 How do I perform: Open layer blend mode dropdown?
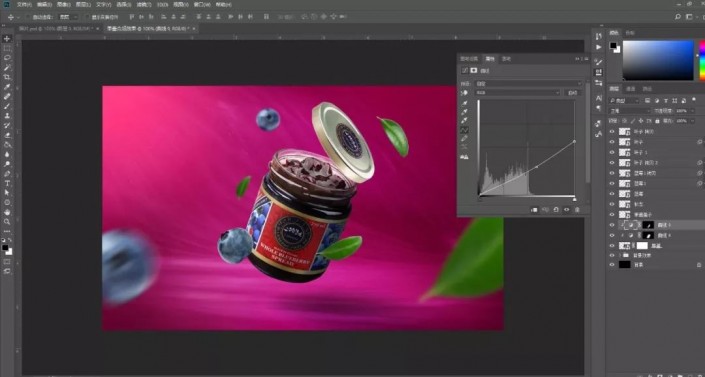(629, 111)
